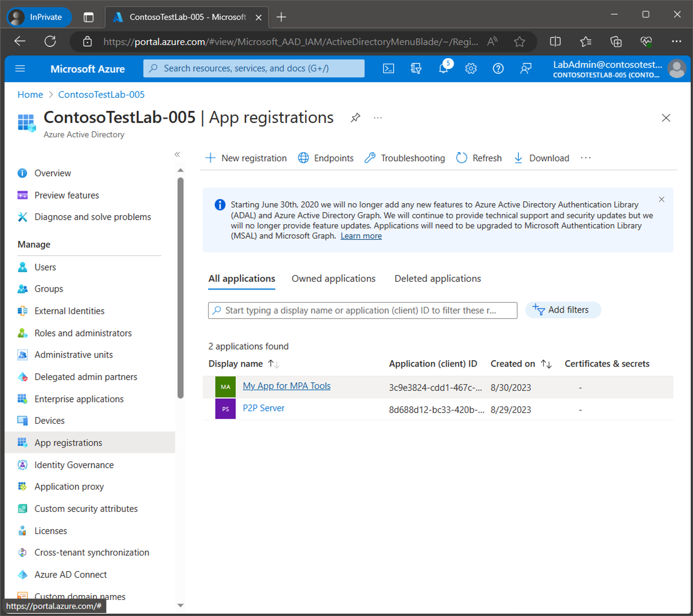This screenshot has width=693, height=616.
Task: Open the Azure portal hamburger menu
Action: pyautogui.click(x=20, y=69)
